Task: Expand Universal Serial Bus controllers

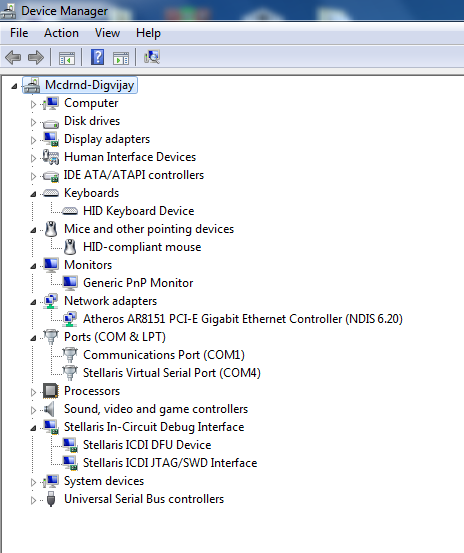Action: [x=33, y=500]
